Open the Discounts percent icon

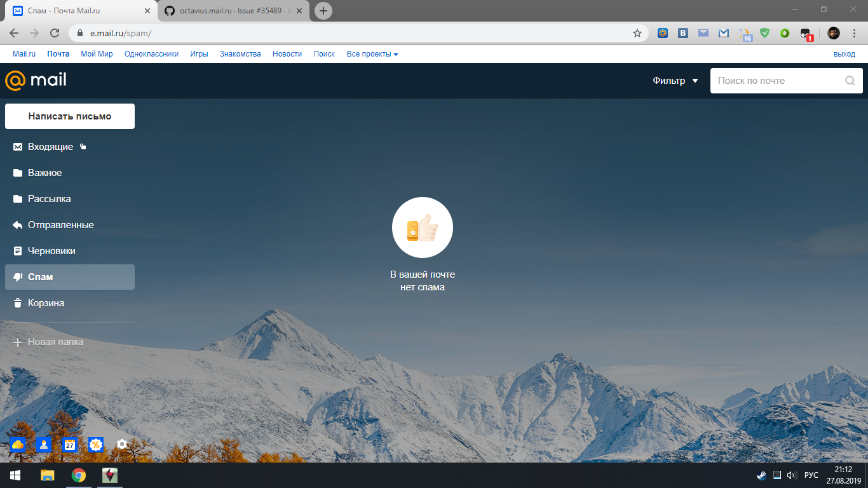pos(95,444)
